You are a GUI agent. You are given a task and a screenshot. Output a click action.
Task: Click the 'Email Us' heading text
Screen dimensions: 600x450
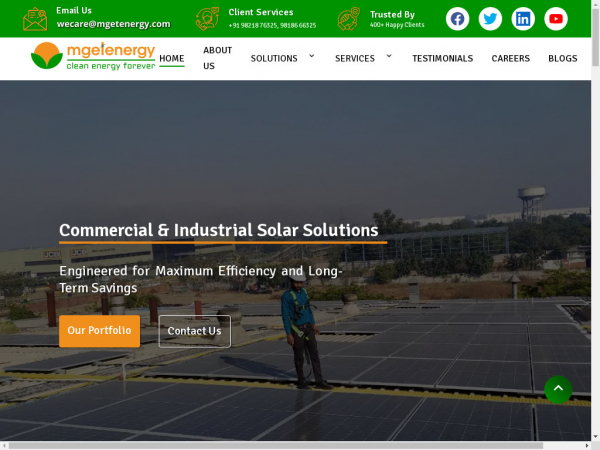click(74, 10)
